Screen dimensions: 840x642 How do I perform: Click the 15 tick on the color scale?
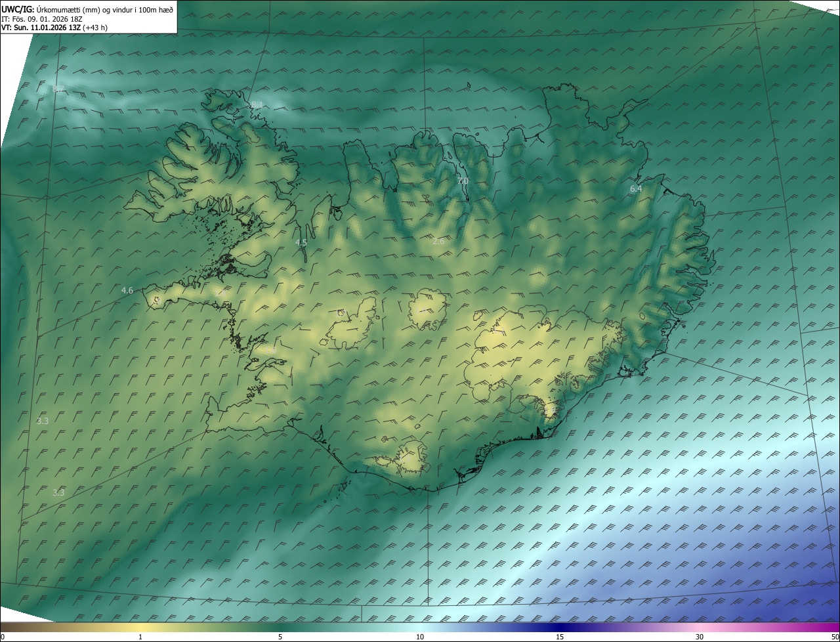point(560,637)
